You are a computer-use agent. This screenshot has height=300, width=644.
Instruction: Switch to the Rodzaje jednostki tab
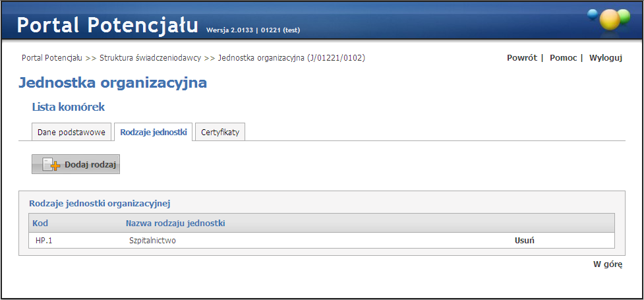153,132
